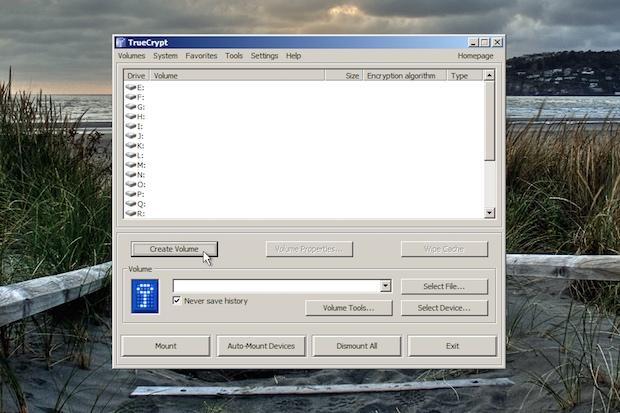Visit the Homepage link in menu bar

[475, 56]
